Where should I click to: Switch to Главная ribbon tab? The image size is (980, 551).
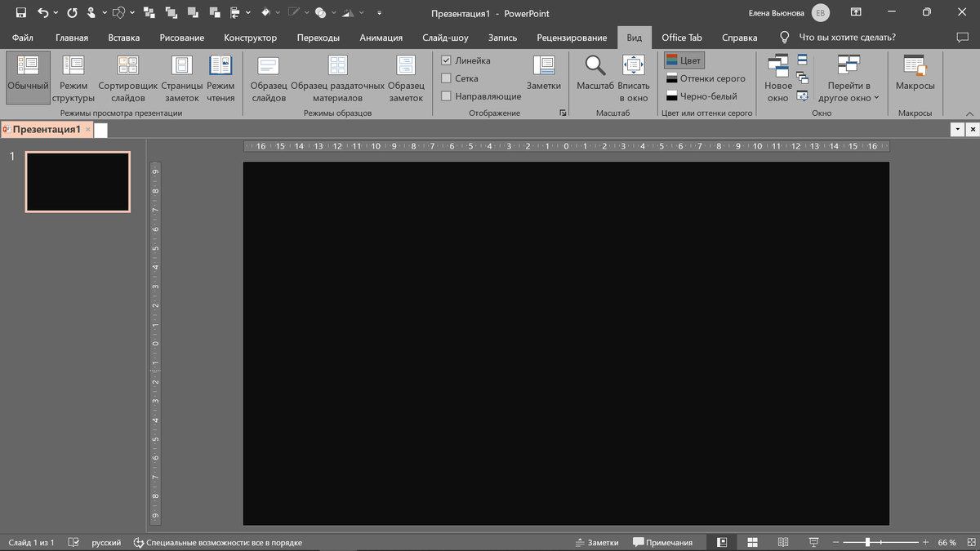tap(72, 38)
